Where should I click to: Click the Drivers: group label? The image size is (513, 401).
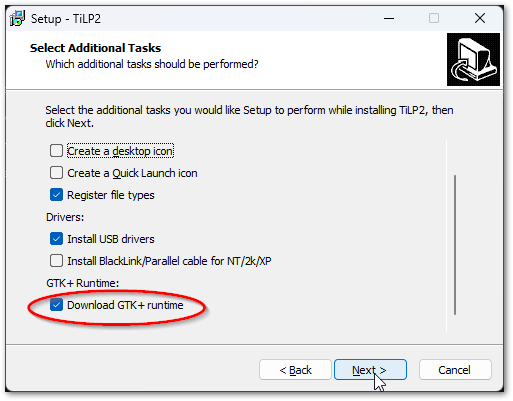[65, 217]
